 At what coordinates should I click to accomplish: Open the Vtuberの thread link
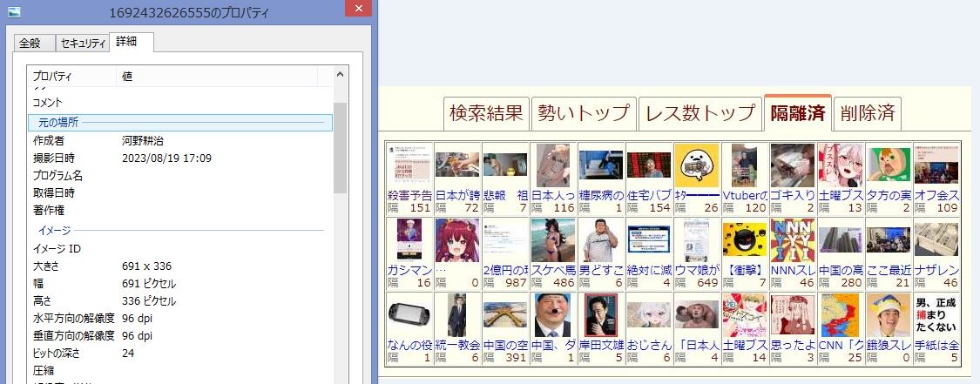click(744, 195)
